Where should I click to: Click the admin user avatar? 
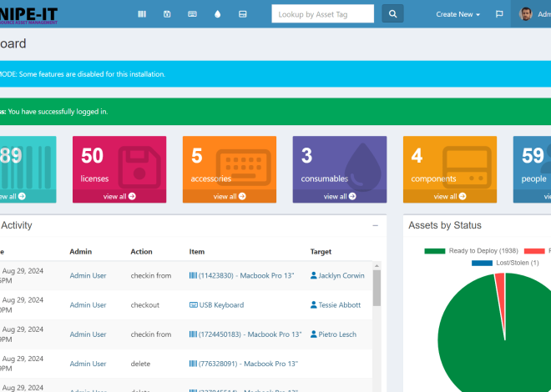[x=525, y=14]
